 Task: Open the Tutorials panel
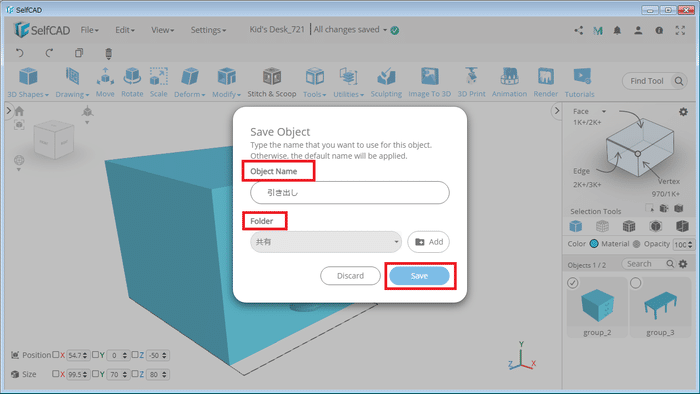point(579,83)
